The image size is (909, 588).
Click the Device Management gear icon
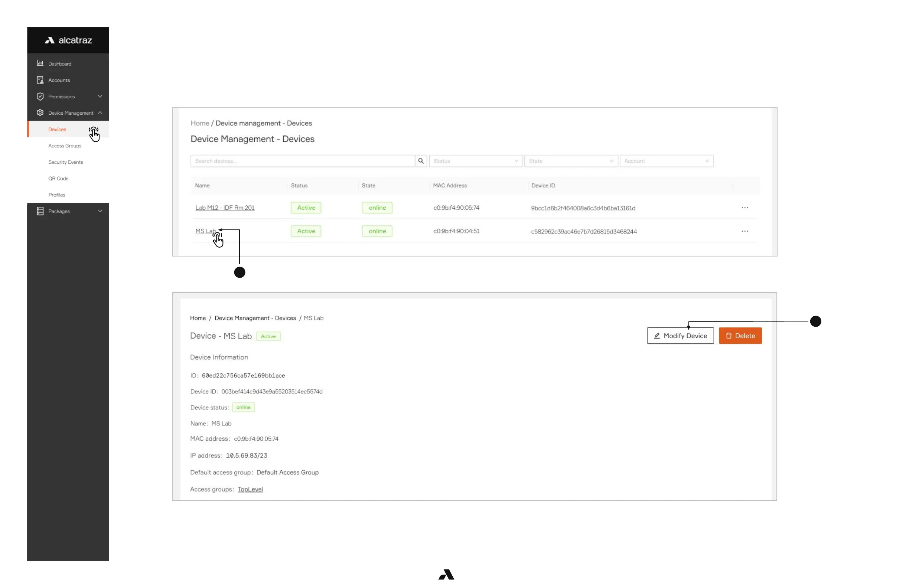(x=40, y=112)
